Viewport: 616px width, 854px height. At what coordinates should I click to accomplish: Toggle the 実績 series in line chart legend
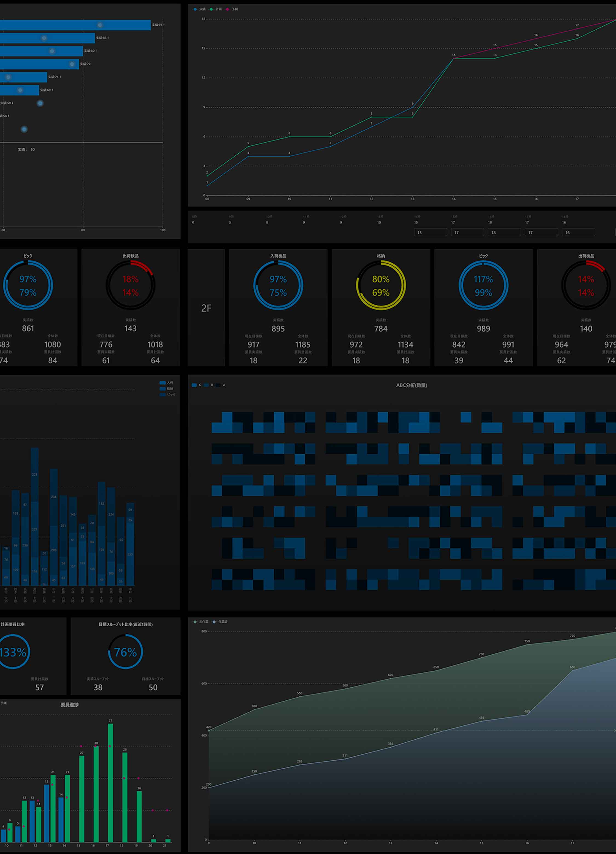pos(200,9)
